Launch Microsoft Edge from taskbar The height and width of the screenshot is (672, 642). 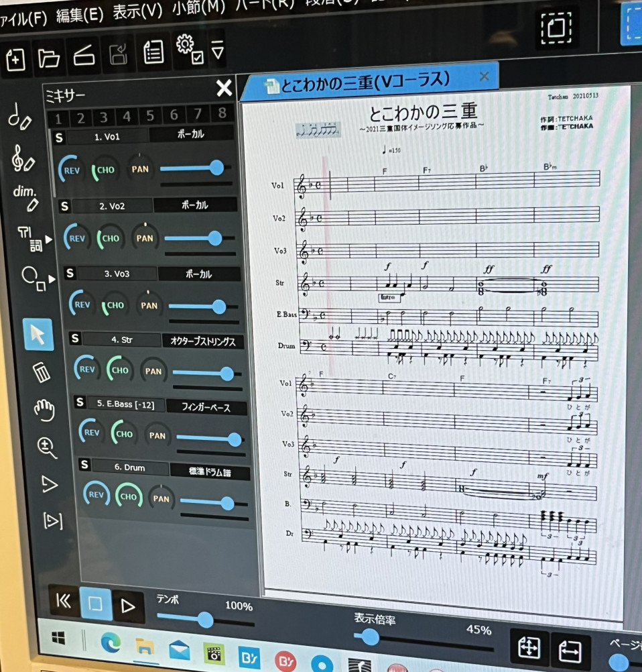(110, 642)
